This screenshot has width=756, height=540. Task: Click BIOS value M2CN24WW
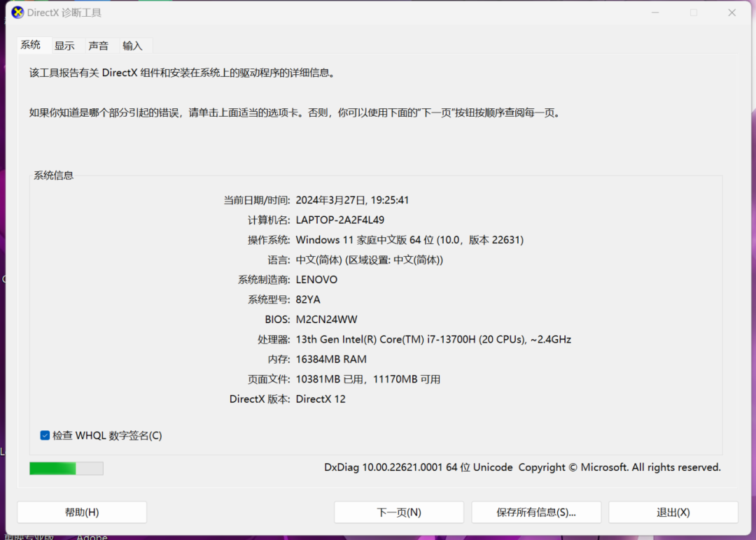pos(326,320)
